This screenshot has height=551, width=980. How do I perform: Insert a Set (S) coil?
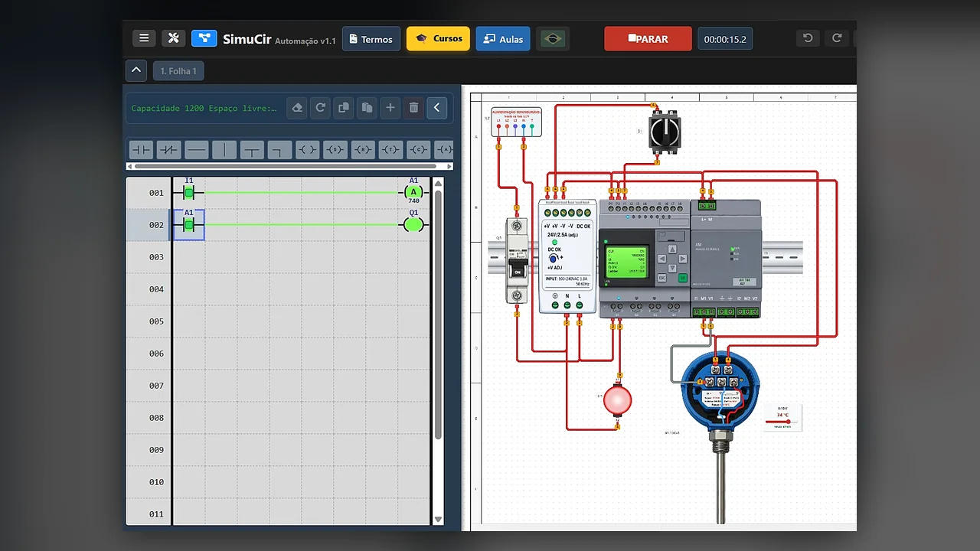335,150
